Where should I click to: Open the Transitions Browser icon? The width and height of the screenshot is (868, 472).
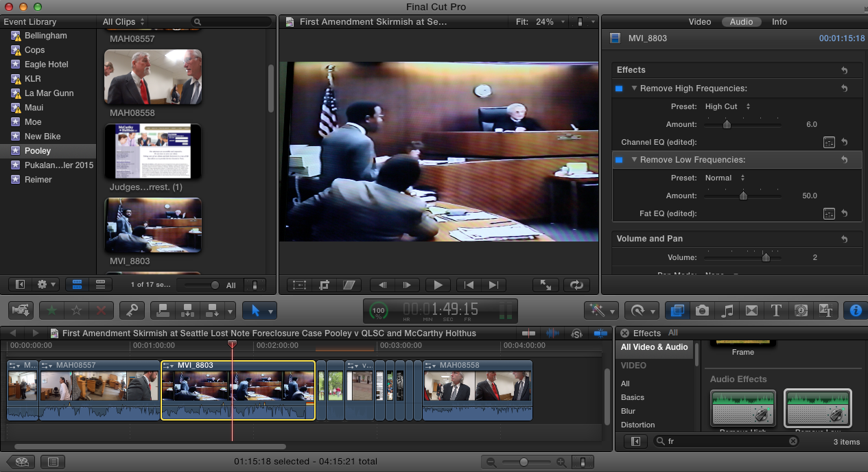coord(751,310)
